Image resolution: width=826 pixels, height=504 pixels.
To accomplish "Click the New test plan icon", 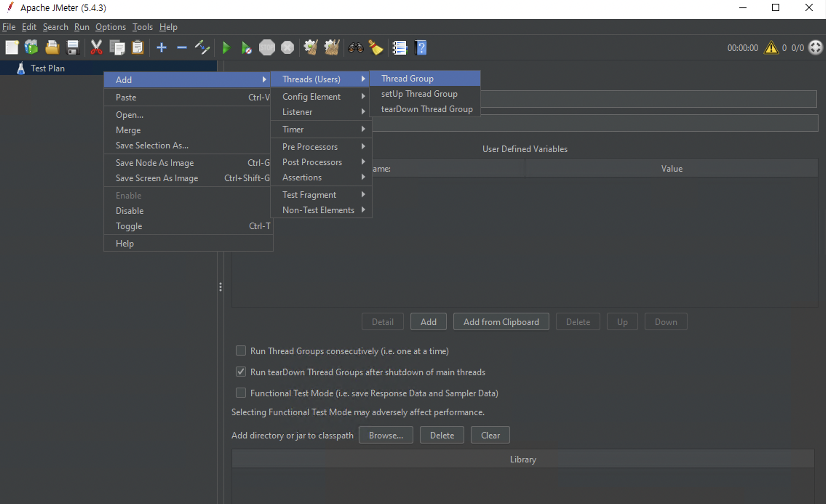I will click(x=12, y=48).
